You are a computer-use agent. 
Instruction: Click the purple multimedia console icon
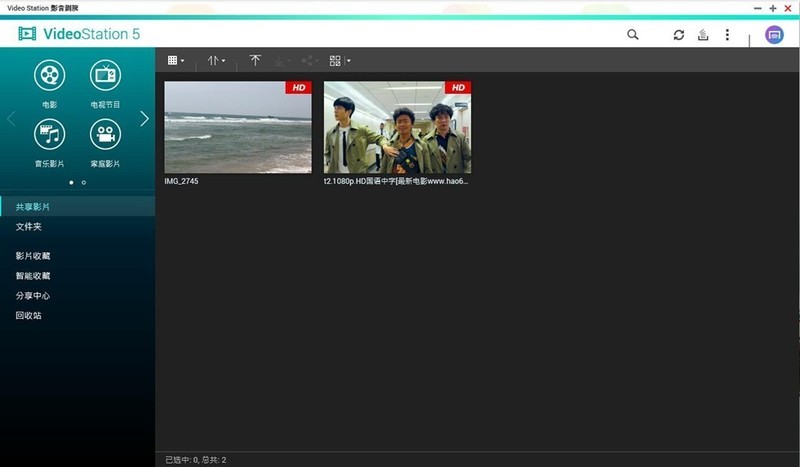pos(774,35)
